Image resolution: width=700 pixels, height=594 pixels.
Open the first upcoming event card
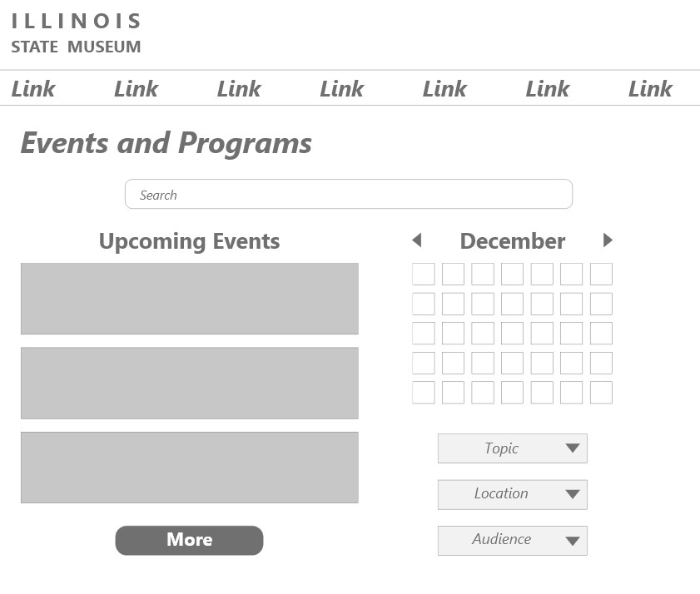pos(189,299)
